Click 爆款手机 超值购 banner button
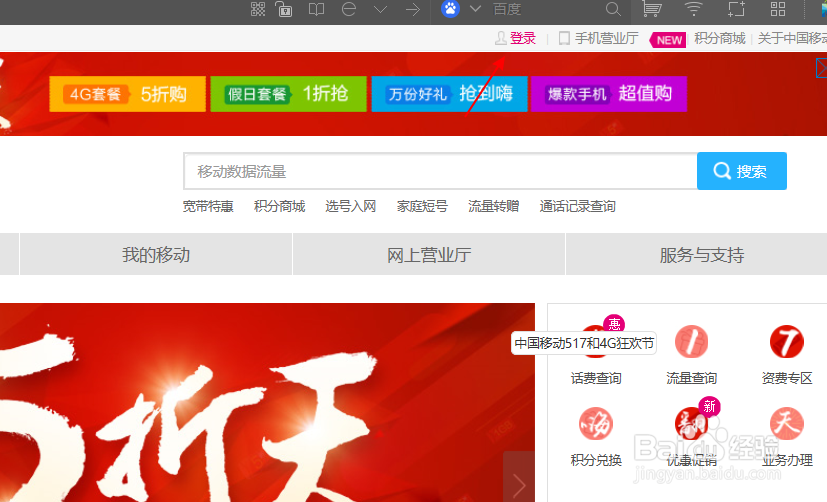The image size is (827, 502). tap(609, 94)
